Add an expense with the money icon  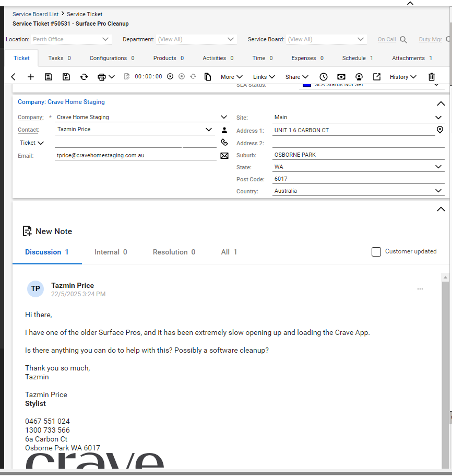pos(341,77)
